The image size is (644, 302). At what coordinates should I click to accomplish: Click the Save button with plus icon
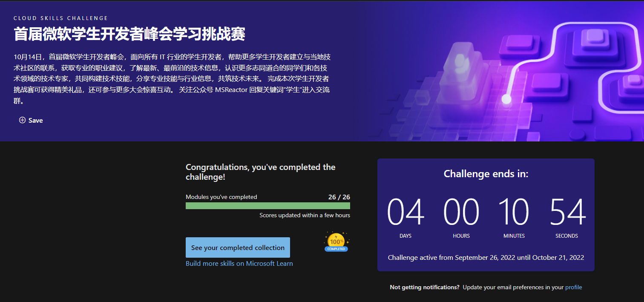coord(31,121)
